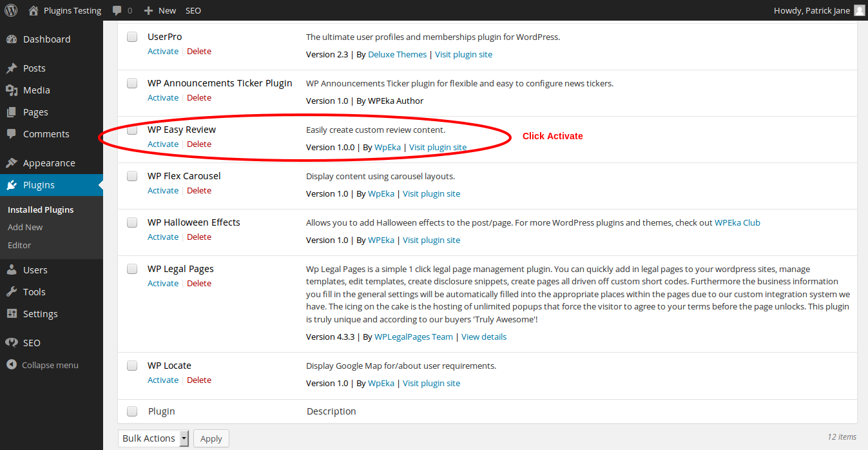Tick the UserPro plugin checkbox
Screen dimensions: 868x450
[132, 37]
